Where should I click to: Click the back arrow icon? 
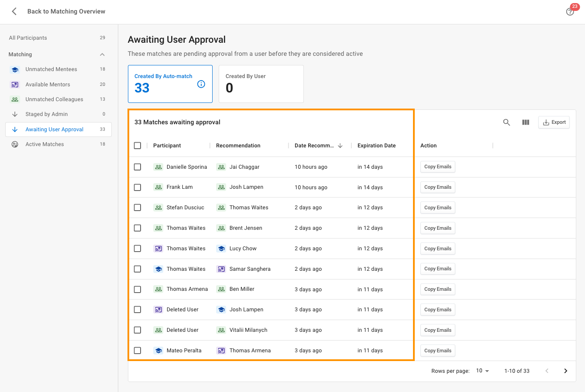[14, 11]
